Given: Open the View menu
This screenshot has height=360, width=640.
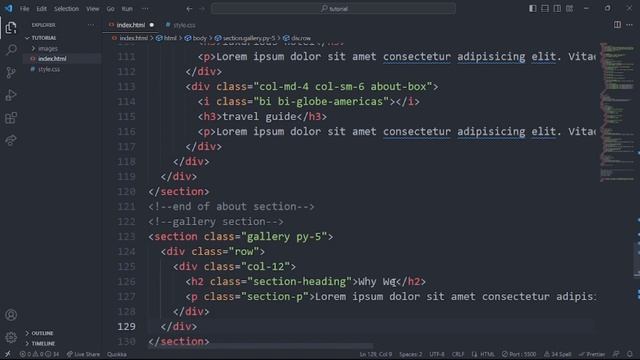Looking at the screenshot, I should coord(92,9).
